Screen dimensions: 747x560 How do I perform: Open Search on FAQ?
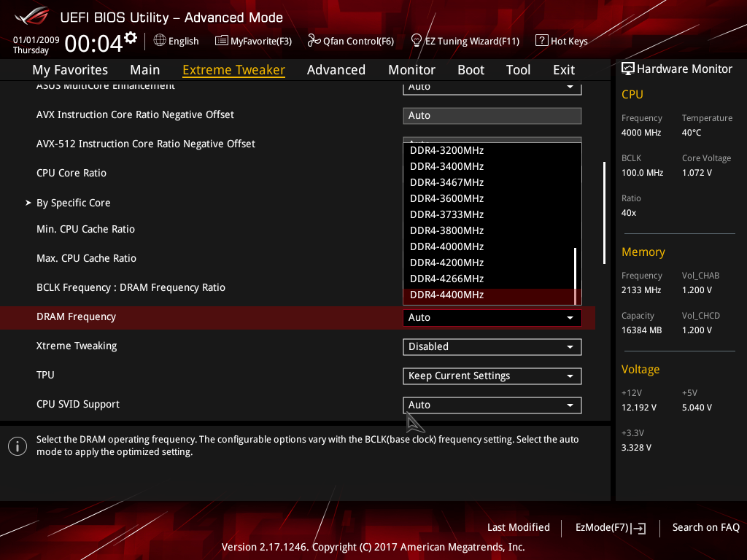point(705,528)
